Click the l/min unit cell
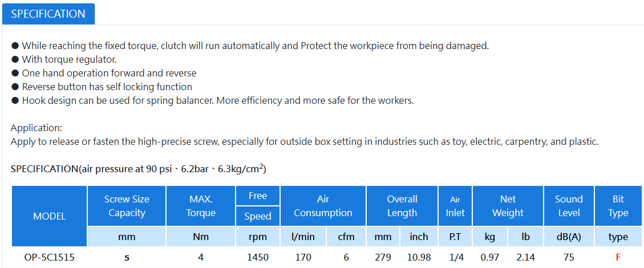The width and height of the screenshot is (644, 268). [303, 237]
